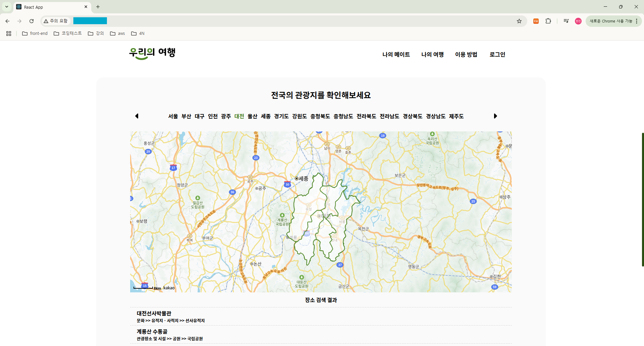Screen dimensions: 644x346
Task: Open the media control icon
Action: (566, 21)
